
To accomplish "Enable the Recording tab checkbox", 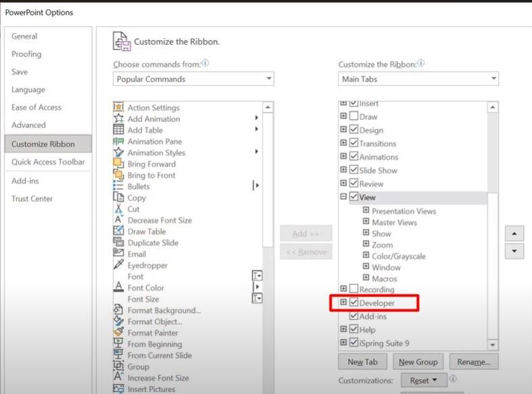I will point(354,288).
